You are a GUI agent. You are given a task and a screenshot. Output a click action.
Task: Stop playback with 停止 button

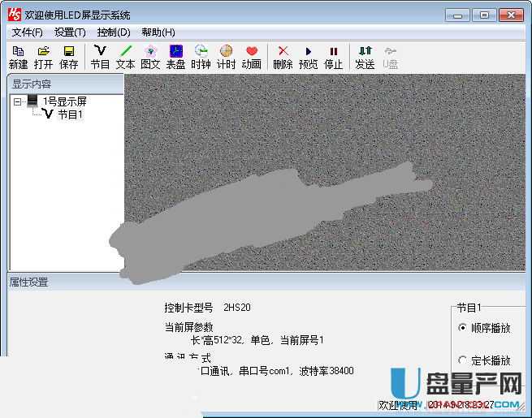334,57
